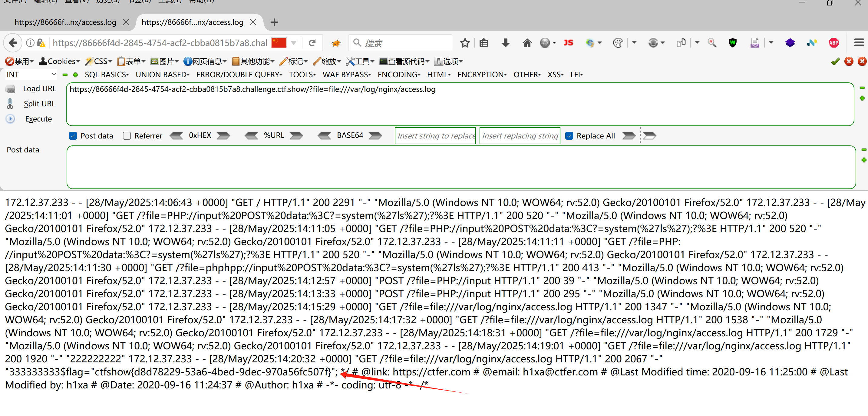
Task: Open the SQL BASICS dropdown menu
Action: [107, 75]
